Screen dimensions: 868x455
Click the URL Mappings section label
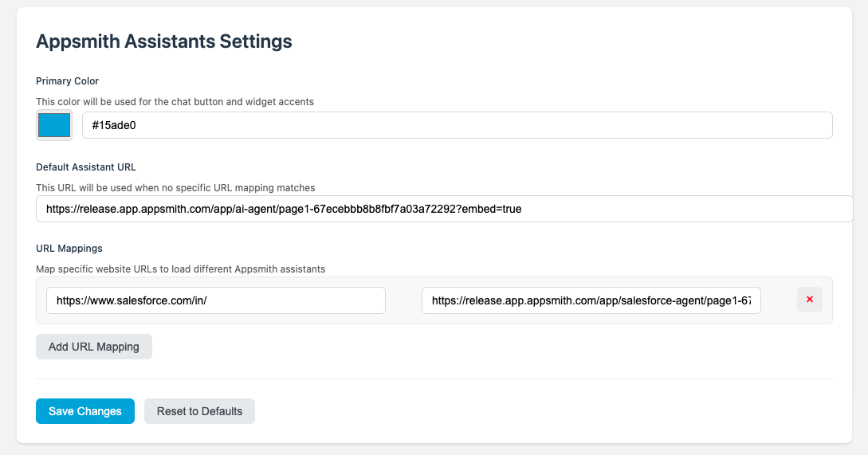[x=69, y=249]
